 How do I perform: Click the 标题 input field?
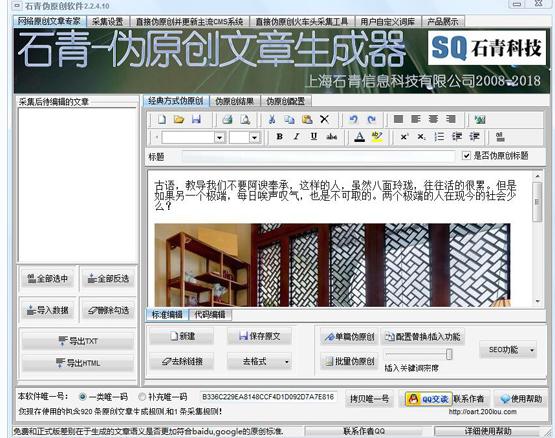point(318,156)
